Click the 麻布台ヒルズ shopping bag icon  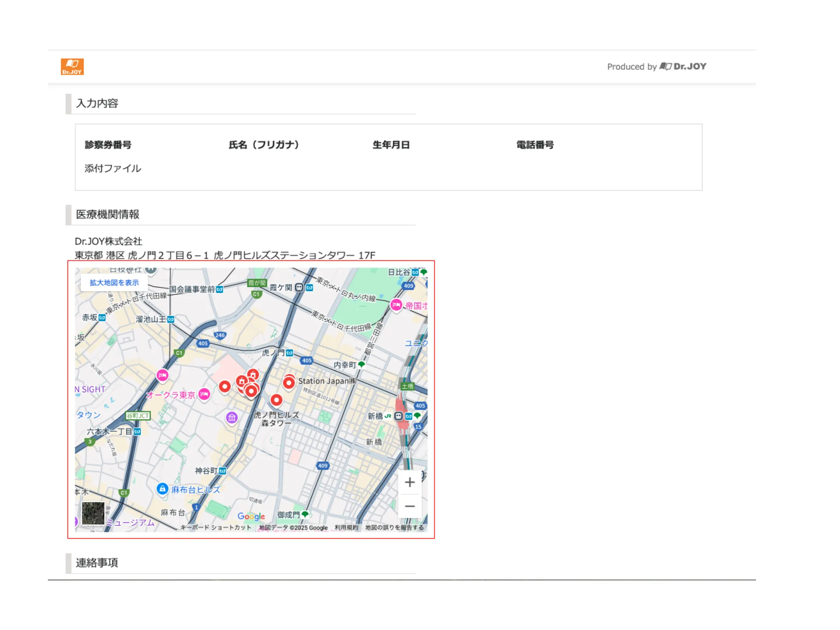162,488
